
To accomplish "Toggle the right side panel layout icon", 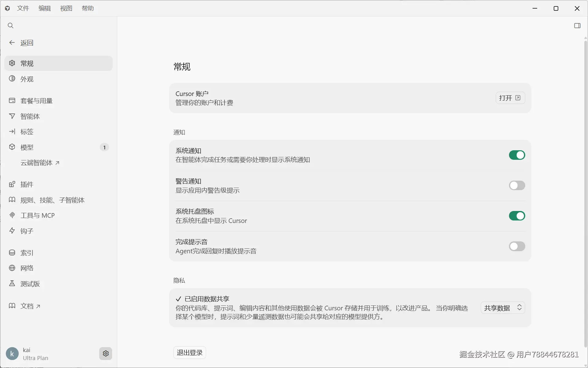I will pos(577,25).
